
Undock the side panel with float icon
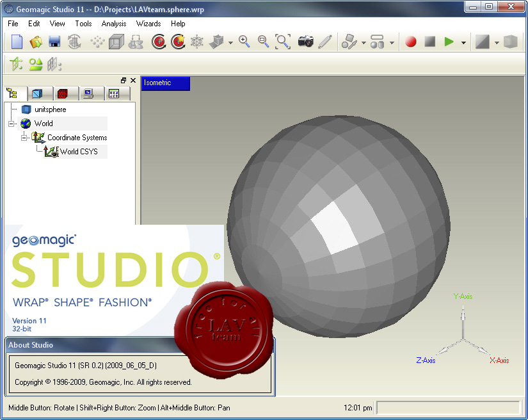[x=124, y=81]
